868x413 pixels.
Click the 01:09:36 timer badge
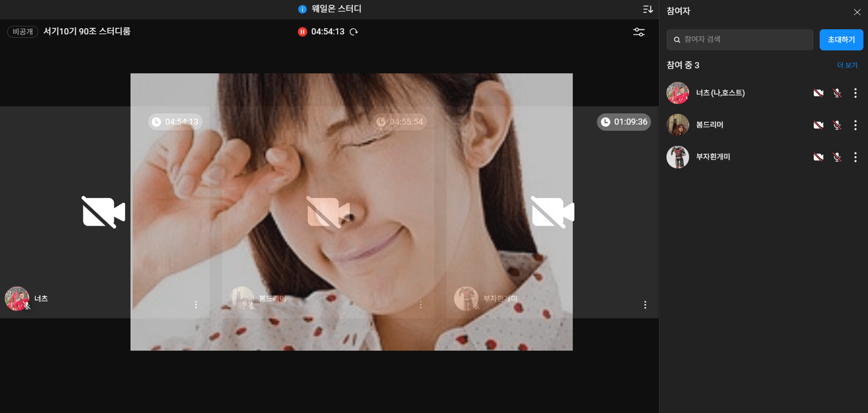point(624,122)
